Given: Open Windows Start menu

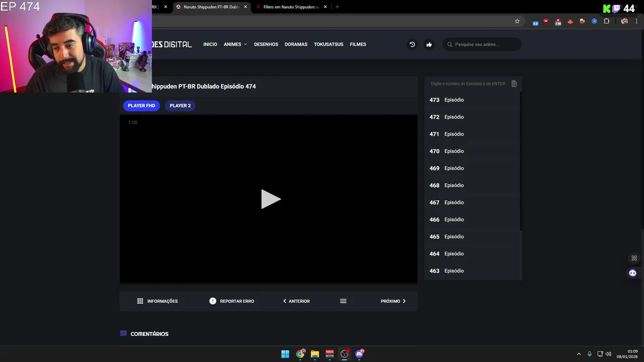Looking at the screenshot, I should pos(285,354).
